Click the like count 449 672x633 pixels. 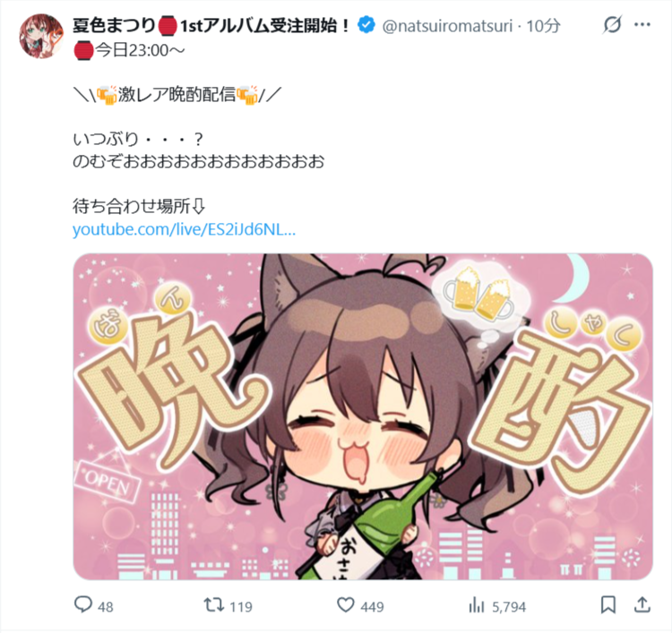(x=372, y=606)
